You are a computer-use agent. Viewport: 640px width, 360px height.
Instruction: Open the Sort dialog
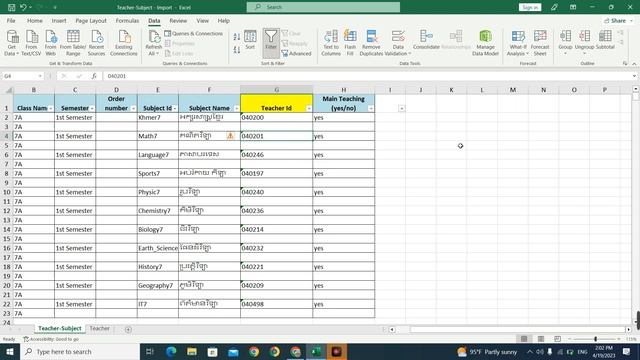click(x=250, y=40)
